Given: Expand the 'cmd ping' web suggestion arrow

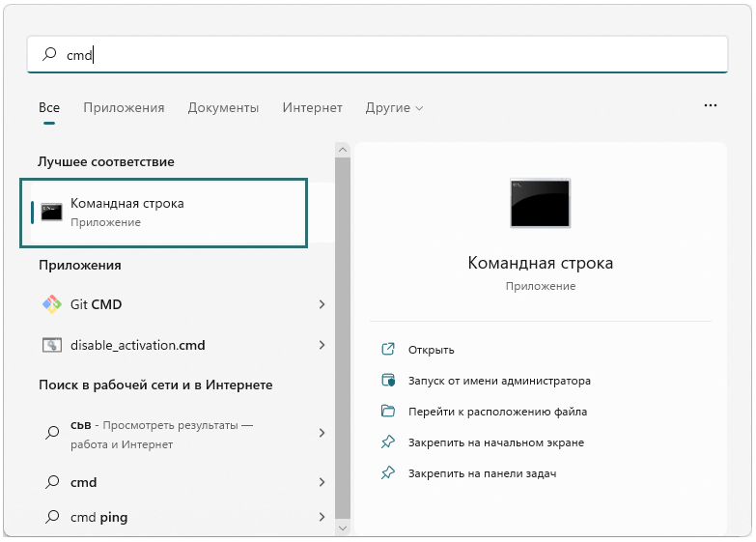Looking at the screenshot, I should tap(322, 517).
